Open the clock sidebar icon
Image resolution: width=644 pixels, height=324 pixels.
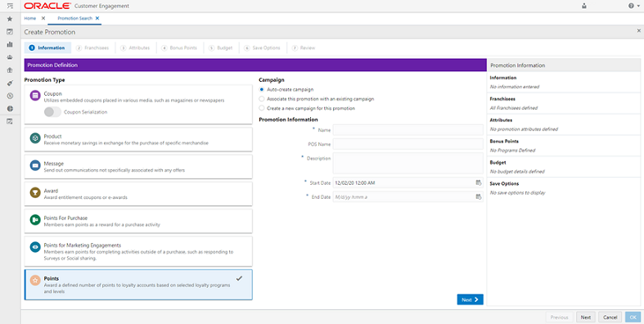coord(11,96)
